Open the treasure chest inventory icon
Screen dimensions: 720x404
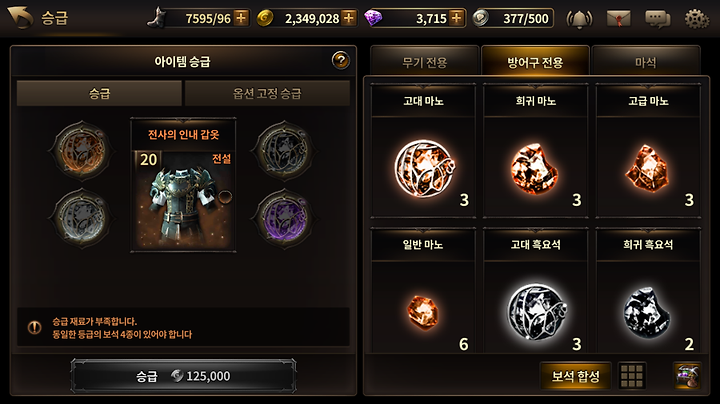click(x=687, y=376)
